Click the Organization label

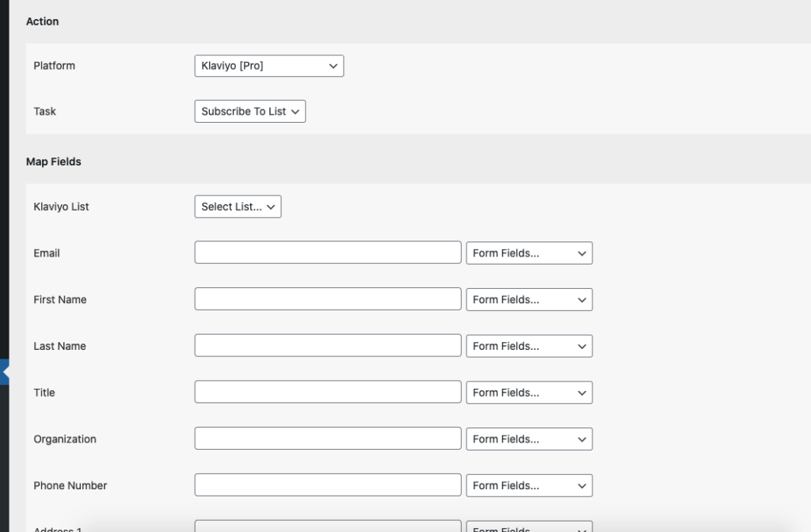(65, 439)
